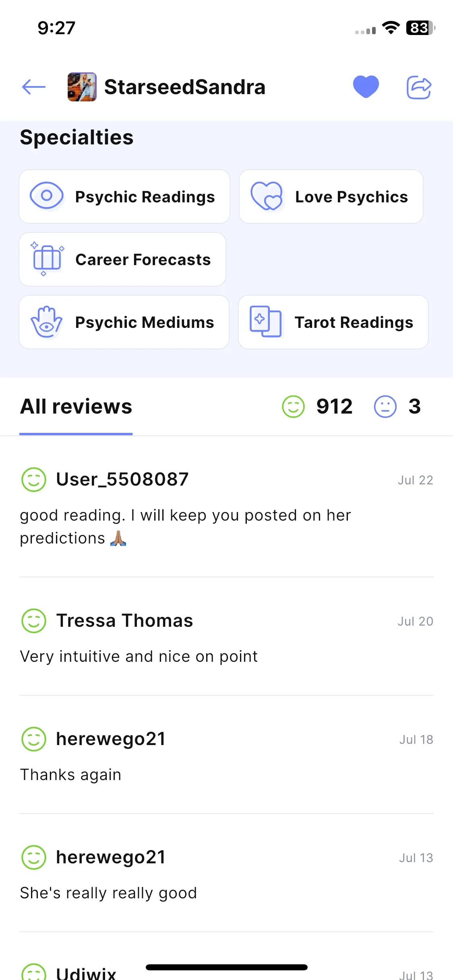The image size is (453, 980).
Task: Open StarseedSandra's profile picture
Action: point(82,87)
